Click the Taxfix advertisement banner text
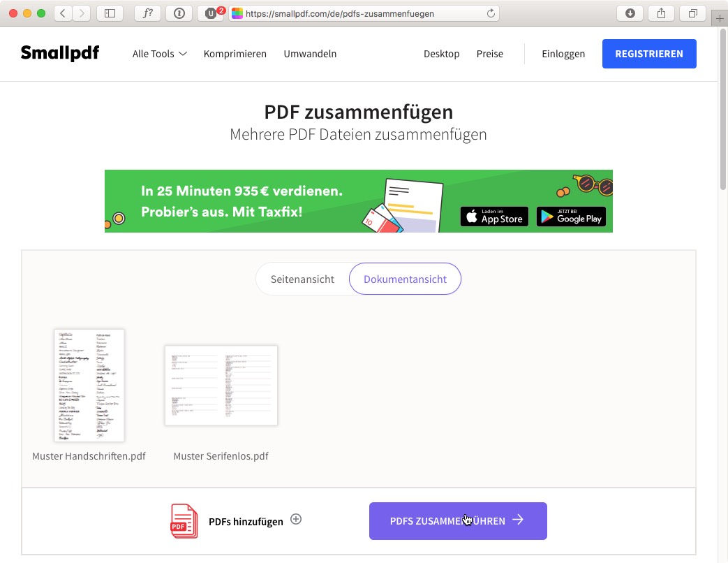Screen dimensions: 728x563 242,201
